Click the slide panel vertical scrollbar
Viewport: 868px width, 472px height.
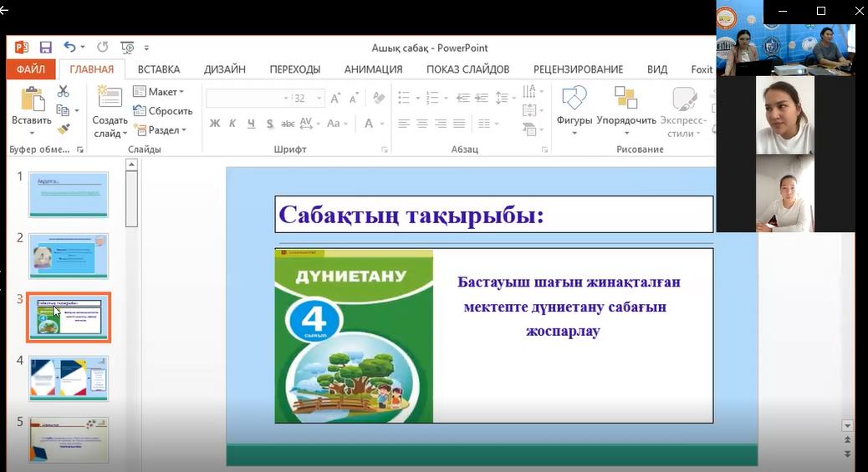(x=131, y=200)
